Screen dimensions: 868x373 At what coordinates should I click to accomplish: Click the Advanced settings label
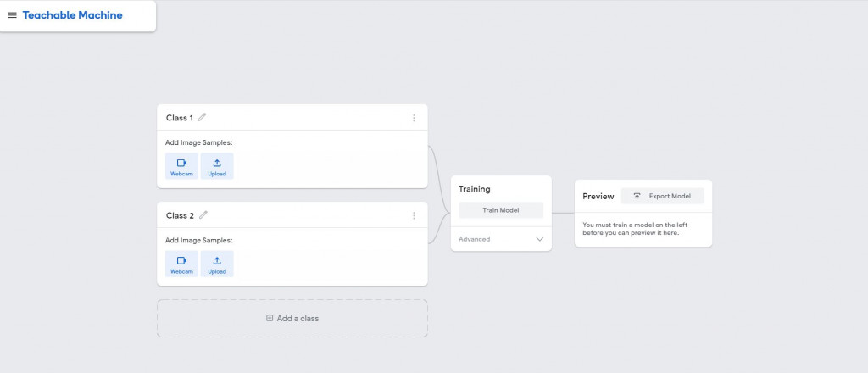point(475,239)
